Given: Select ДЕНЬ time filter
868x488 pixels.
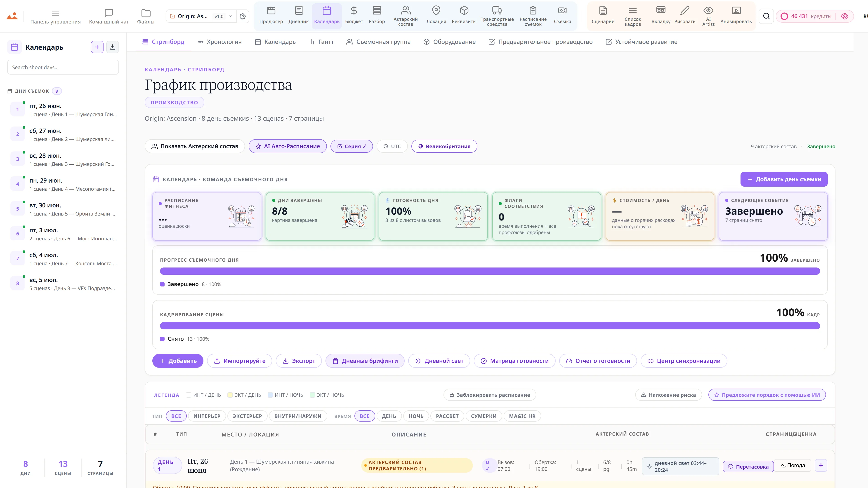Looking at the screenshot, I should click(389, 416).
